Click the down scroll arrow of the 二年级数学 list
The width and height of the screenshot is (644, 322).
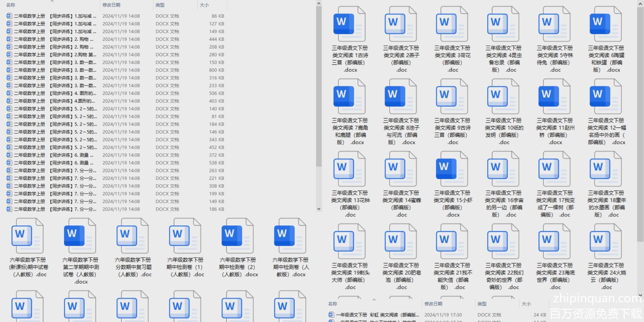(x=319, y=209)
